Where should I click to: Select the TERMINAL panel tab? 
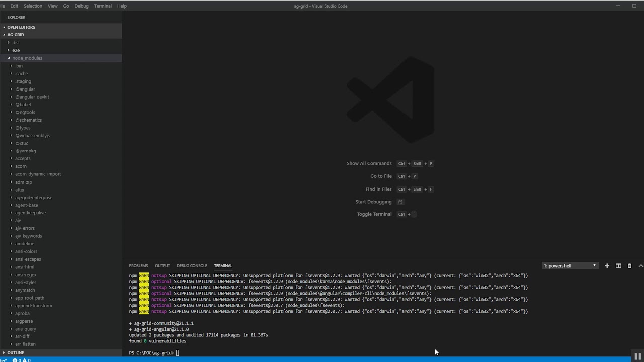pos(223,266)
